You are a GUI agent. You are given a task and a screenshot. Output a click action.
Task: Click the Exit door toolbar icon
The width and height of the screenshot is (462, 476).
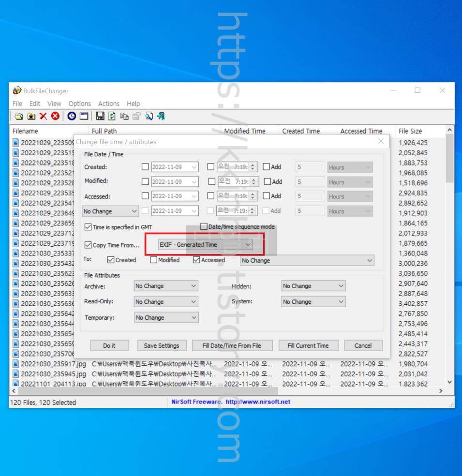(x=161, y=116)
